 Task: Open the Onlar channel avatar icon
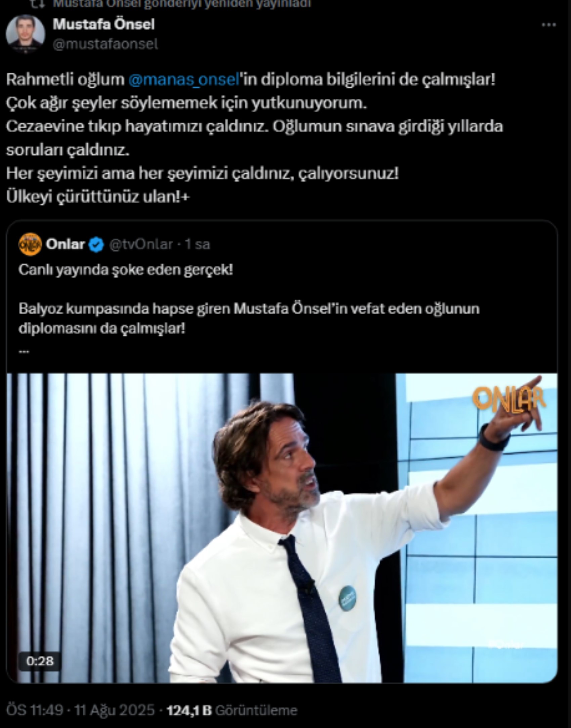[x=30, y=244]
